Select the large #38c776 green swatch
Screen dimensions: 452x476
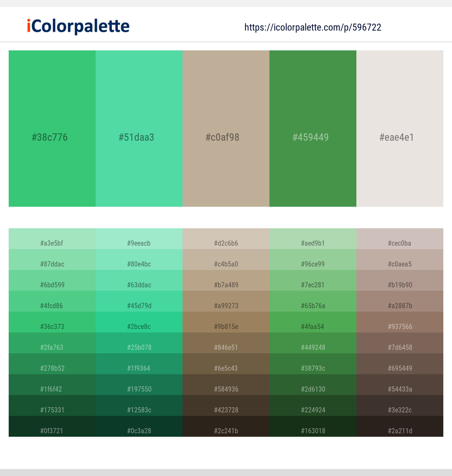[52, 129]
